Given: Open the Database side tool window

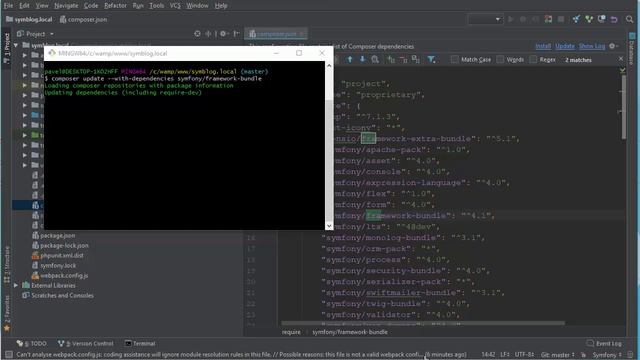Looking at the screenshot, I should (x=631, y=49).
